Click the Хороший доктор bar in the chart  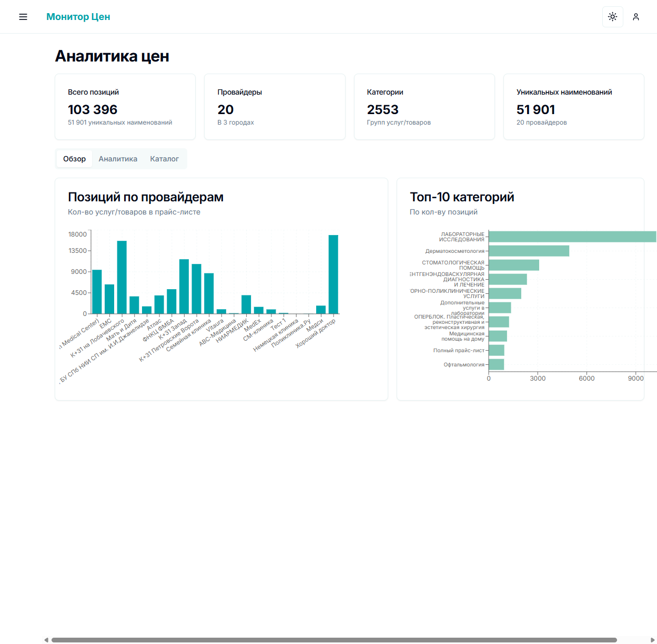[333, 274]
